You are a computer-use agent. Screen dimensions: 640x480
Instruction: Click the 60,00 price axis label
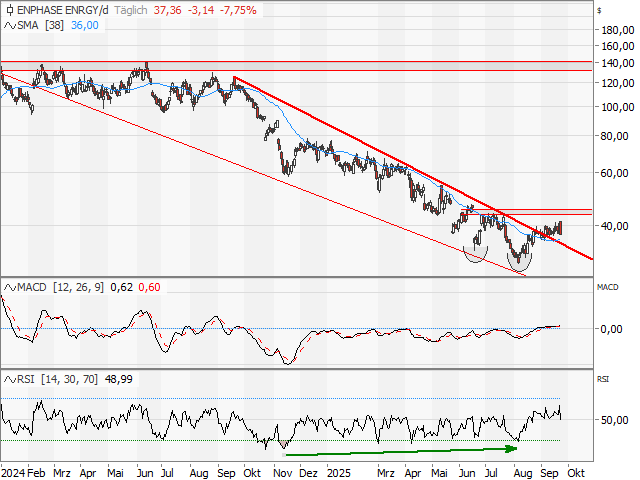[614, 173]
